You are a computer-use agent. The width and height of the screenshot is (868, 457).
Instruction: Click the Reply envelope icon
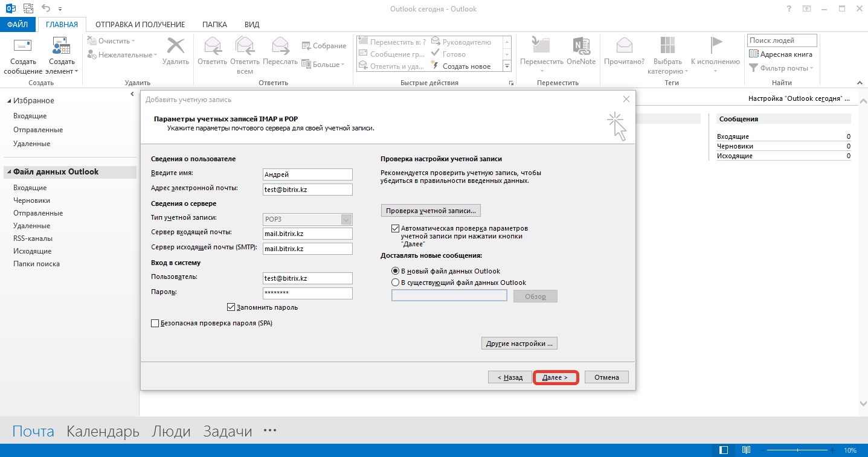(x=212, y=46)
